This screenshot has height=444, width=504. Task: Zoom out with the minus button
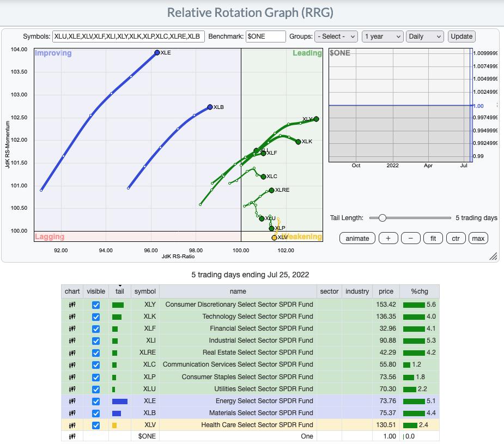(x=410, y=239)
